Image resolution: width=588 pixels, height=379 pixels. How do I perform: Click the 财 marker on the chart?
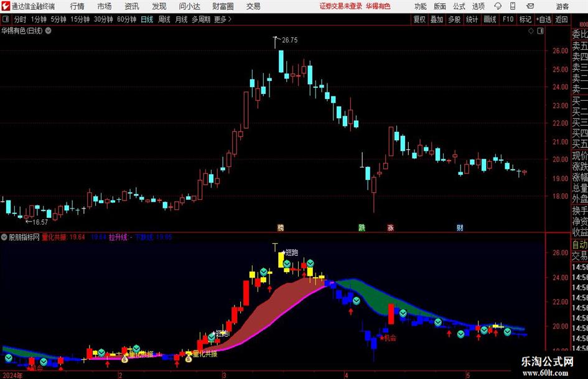click(x=460, y=227)
